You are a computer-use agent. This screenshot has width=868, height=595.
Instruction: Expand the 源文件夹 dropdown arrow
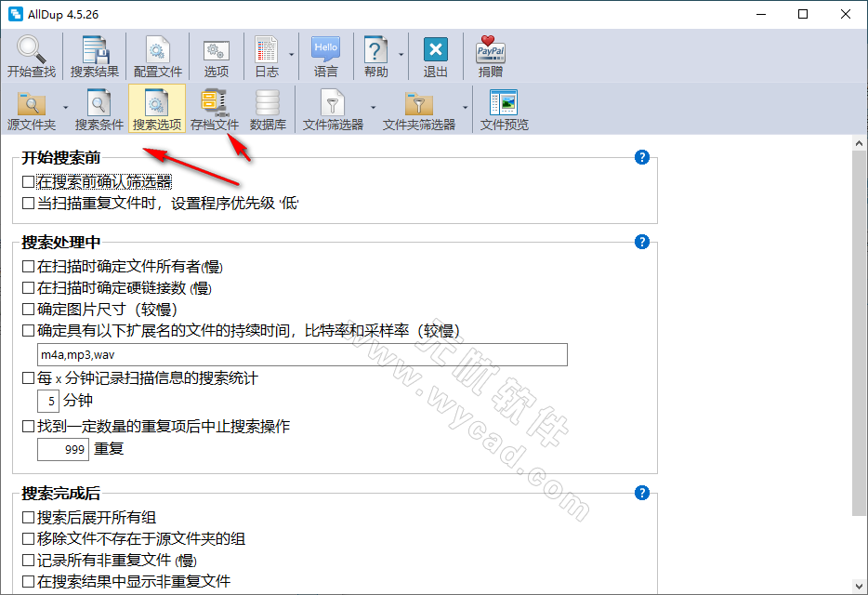[x=66, y=107]
